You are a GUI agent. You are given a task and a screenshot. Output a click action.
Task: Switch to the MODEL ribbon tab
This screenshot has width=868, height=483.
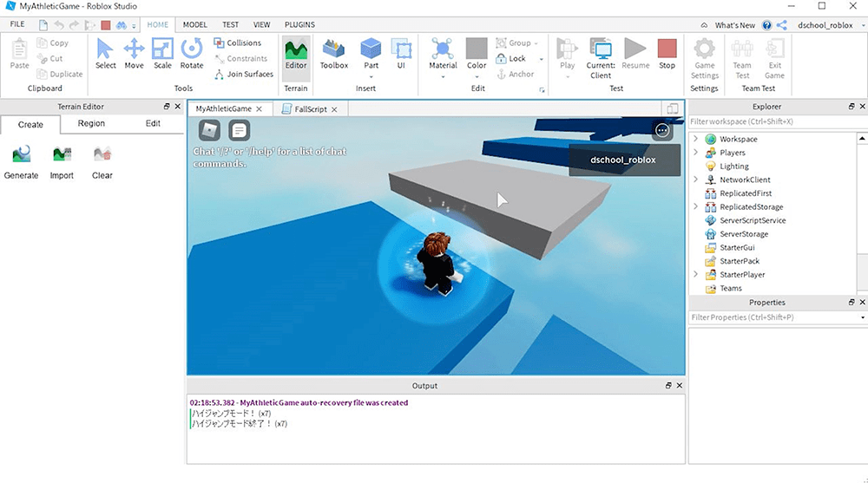point(194,24)
